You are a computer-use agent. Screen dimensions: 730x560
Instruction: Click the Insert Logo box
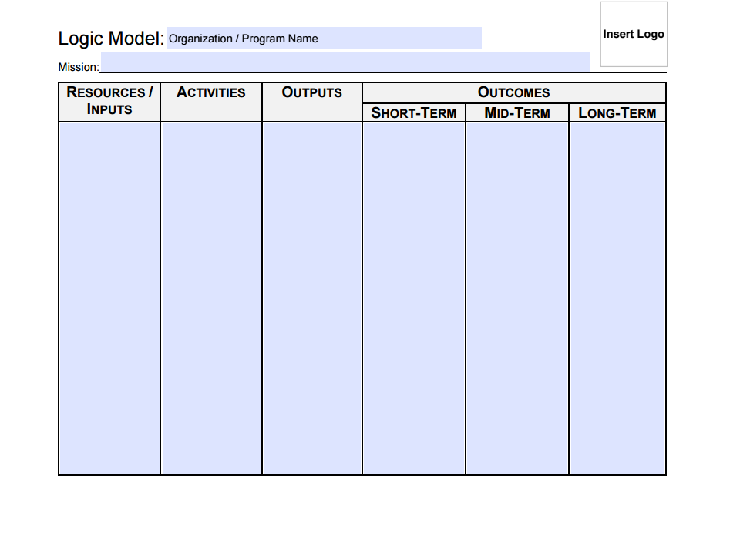point(634,34)
